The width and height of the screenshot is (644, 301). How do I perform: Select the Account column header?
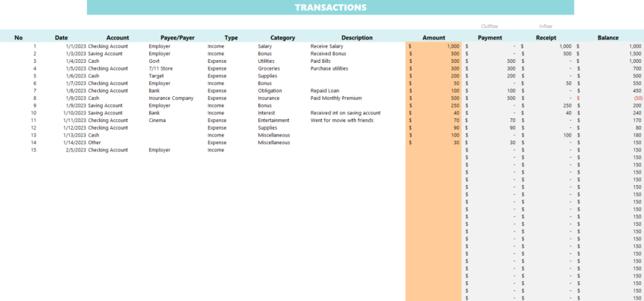pos(117,38)
